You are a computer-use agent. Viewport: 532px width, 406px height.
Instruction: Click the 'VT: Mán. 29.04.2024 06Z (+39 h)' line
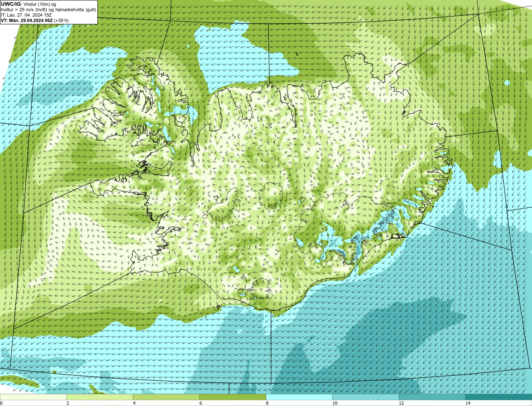(34, 20)
